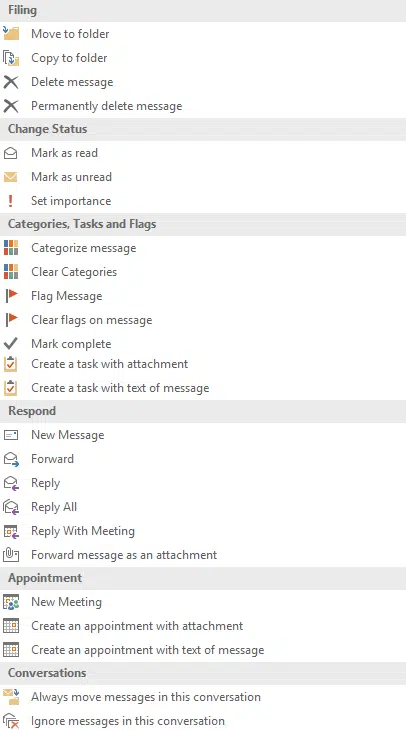The width and height of the screenshot is (406, 731).
Task: Click the Move to folder icon
Action: 11,34
